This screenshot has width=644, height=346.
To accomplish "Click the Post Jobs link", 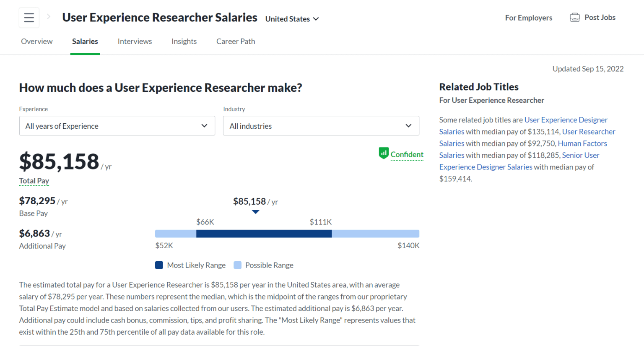I will [x=600, y=17].
